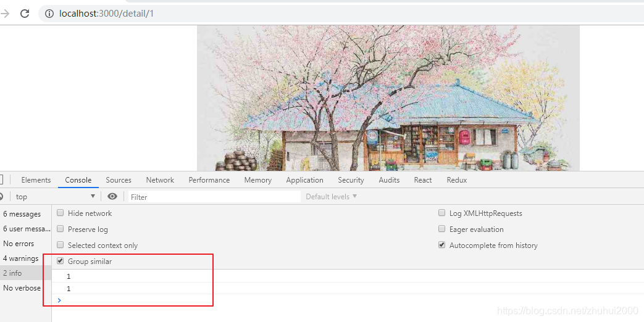The height and width of the screenshot is (322, 644).
Task: Uncheck Group similar checkbox
Action: coord(61,261)
